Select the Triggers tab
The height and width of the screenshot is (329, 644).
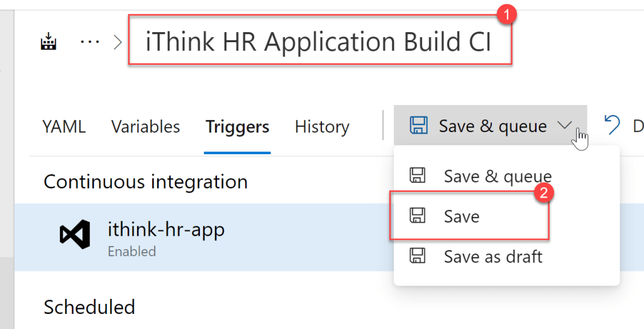[x=237, y=126]
